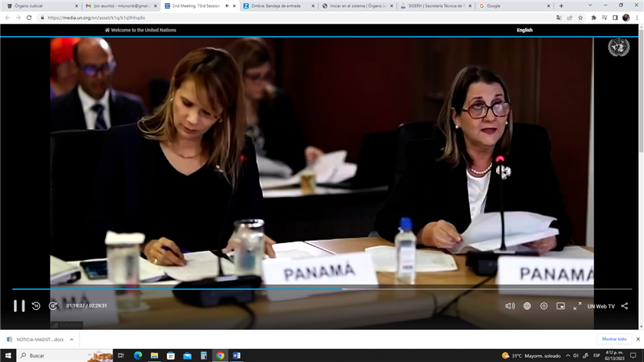This screenshot has height=362, width=644.
Task: Click the address bar URL
Action: [96, 18]
